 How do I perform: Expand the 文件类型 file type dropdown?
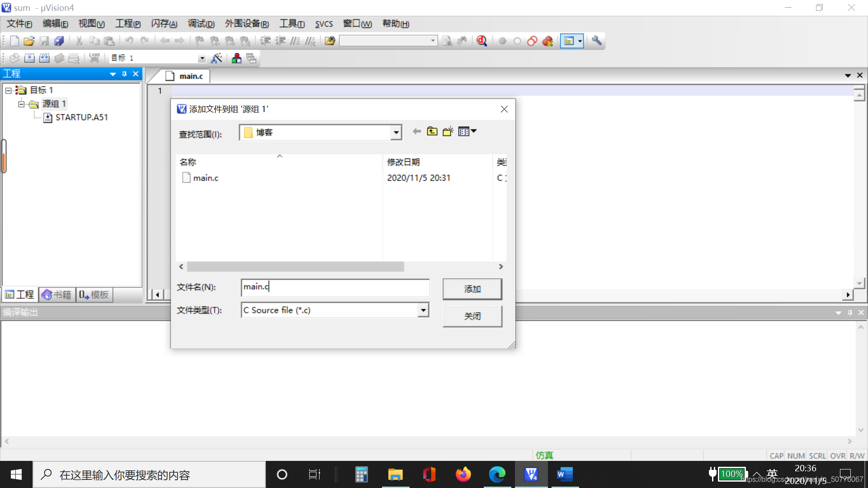(423, 310)
